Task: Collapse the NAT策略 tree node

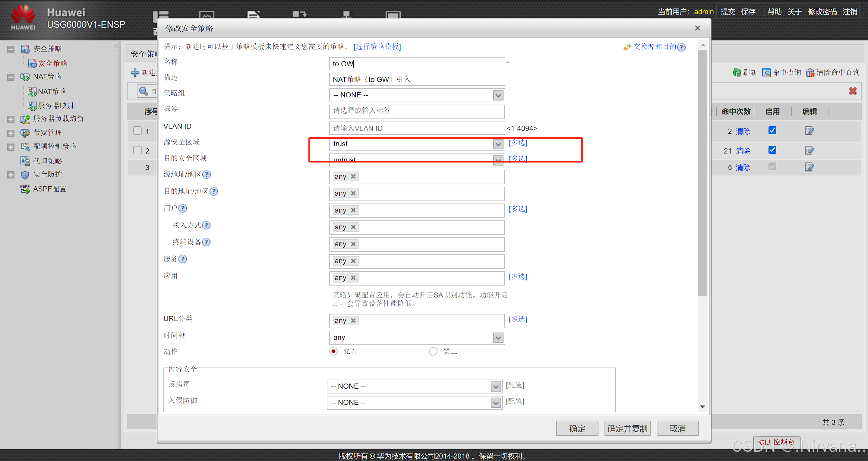Action: [x=11, y=77]
